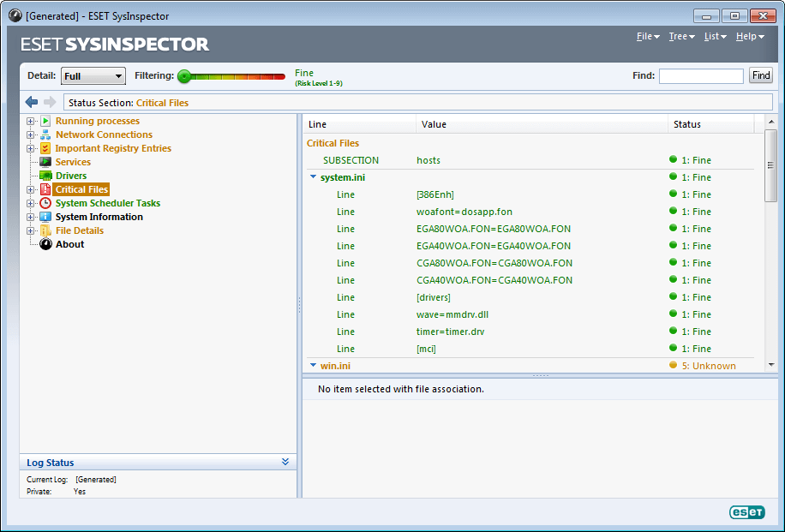
Task: Collapse the win.ini section
Action: (313, 366)
